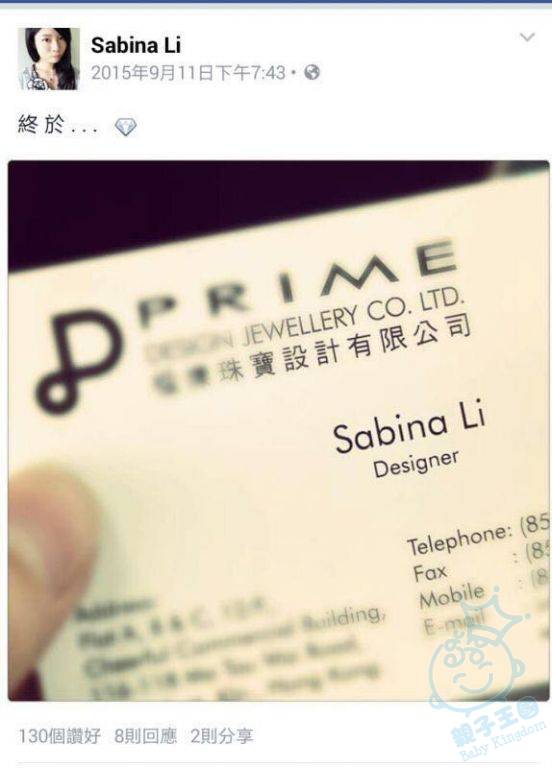The width and height of the screenshot is (552, 768).
Task: Click Sabina Li's profile picture
Action: click(x=48, y=59)
